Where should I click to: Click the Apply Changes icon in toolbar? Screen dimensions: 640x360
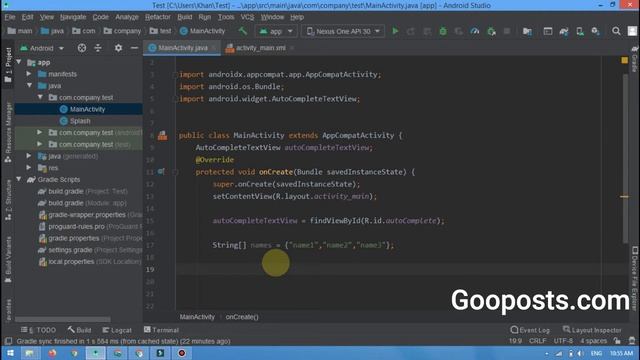pos(411,31)
